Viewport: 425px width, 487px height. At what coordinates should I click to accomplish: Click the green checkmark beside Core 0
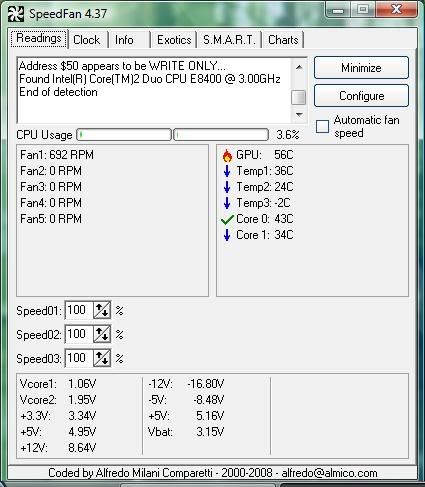(227, 219)
